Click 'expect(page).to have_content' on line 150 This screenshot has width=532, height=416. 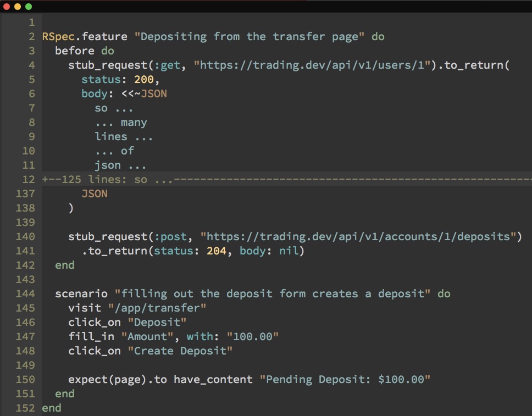(x=160, y=379)
